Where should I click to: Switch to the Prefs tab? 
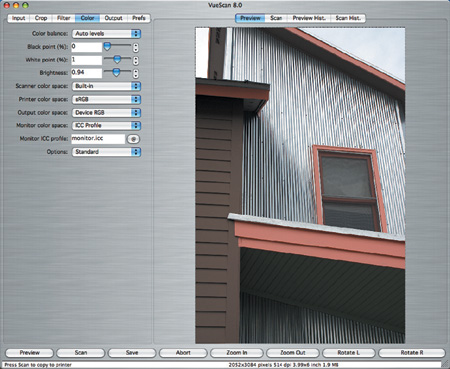tap(139, 18)
